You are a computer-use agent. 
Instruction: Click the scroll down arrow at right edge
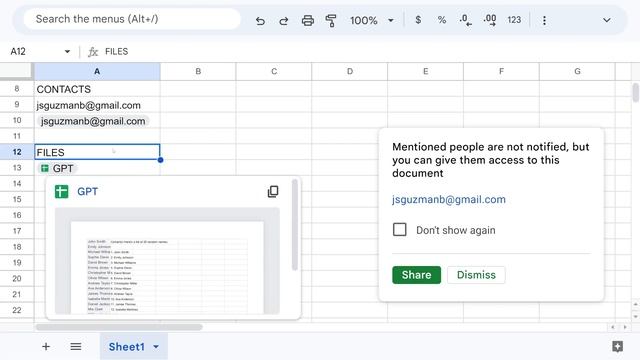click(x=636, y=316)
